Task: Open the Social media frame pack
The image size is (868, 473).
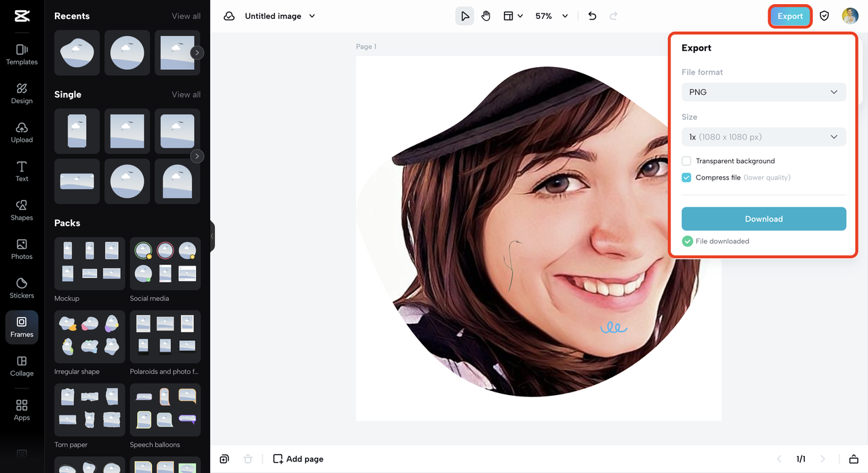Action: coord(165,264)
